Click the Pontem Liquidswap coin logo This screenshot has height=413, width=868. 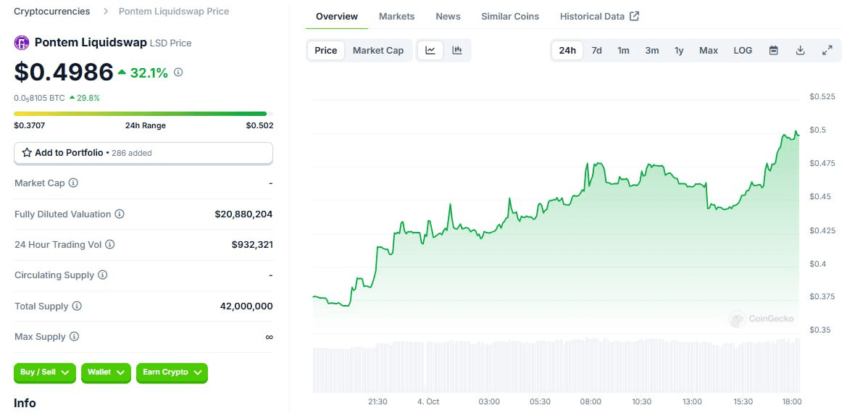tap(22, 43)
